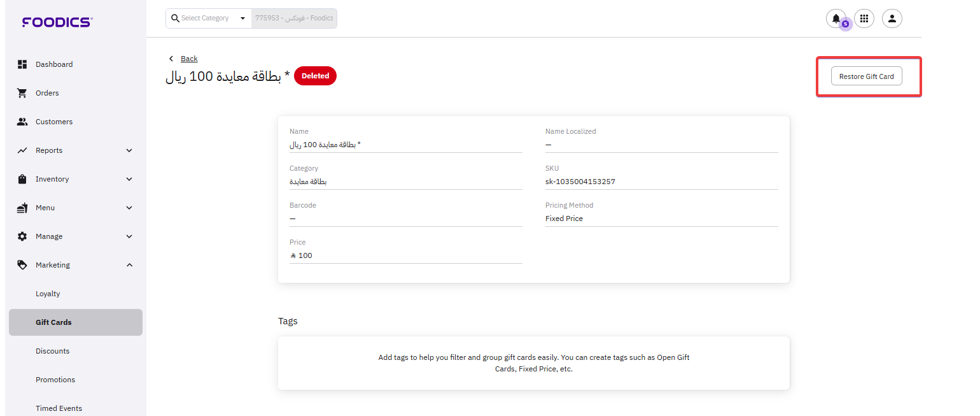980x416 pixels.
Task: Click the back arrow icon
Action: coord(171,59)
